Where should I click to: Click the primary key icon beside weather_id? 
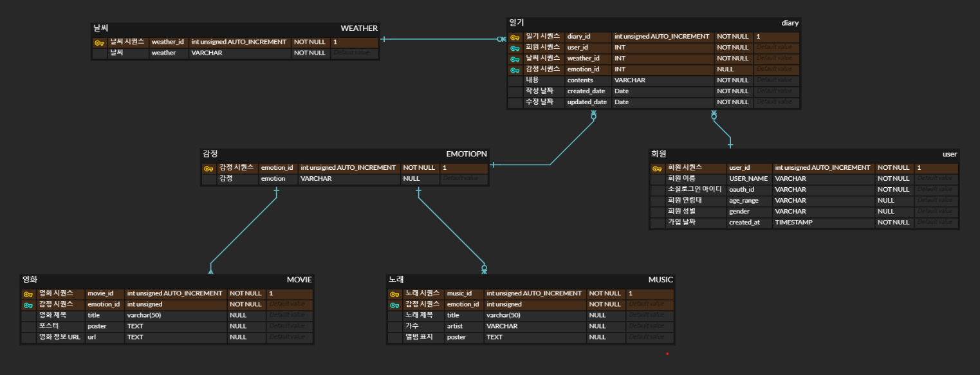click(99, 42)
